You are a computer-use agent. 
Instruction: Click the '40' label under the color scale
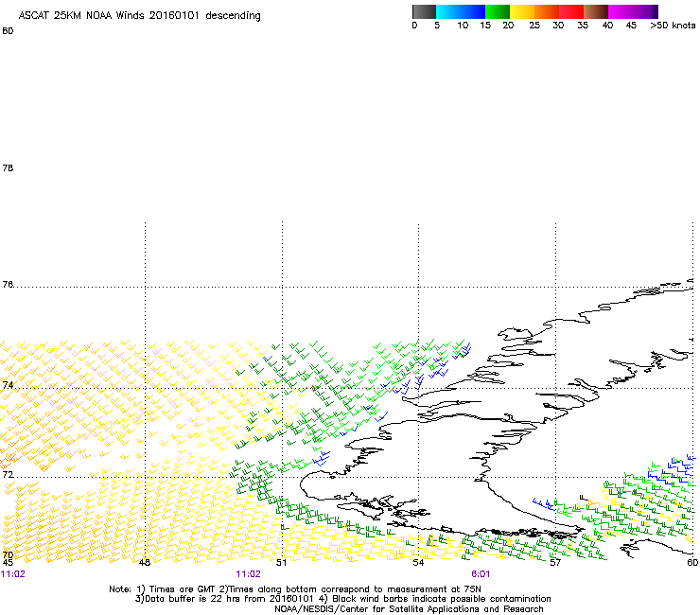coord(607,26)
